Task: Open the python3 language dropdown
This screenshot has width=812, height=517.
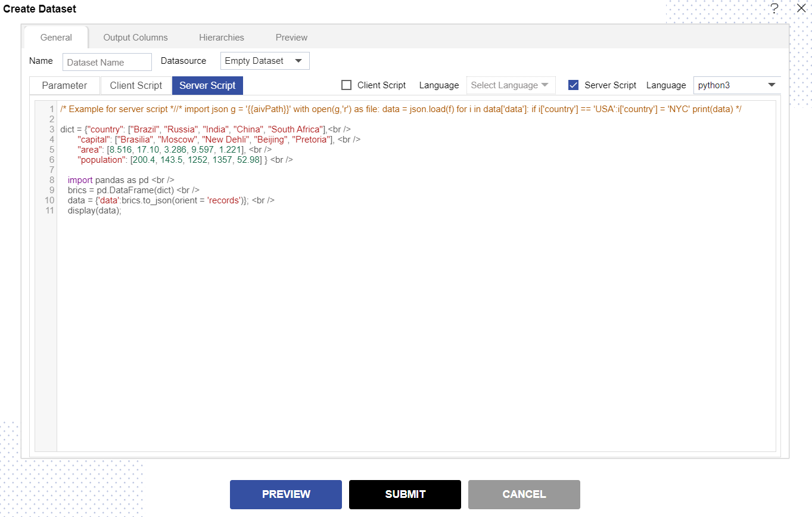Action: 737,85
